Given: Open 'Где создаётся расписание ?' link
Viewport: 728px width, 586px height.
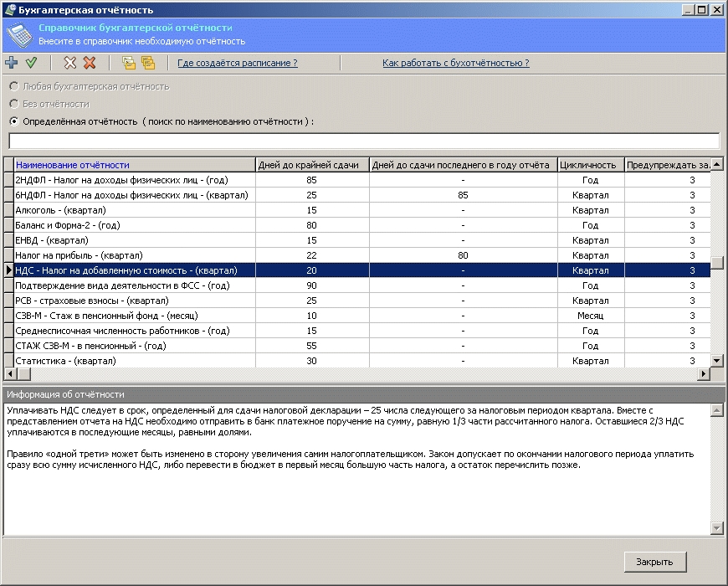Looking at the screenshot, I should tap(238, 63).
